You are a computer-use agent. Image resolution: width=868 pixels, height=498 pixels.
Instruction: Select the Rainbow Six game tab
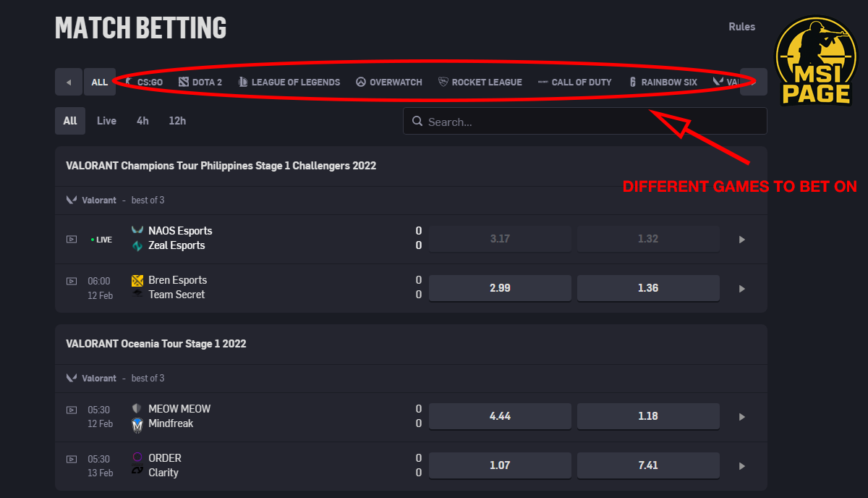pos(663,82)
